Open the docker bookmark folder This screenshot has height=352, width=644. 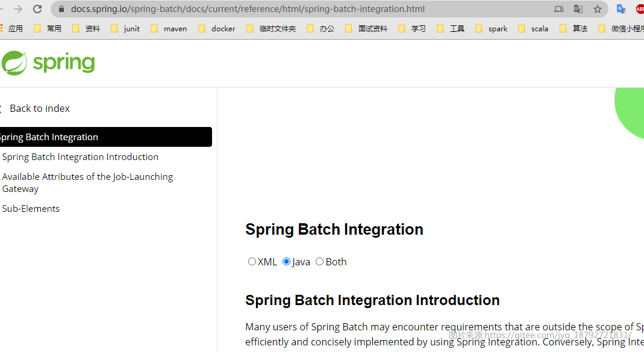[216, 28]
